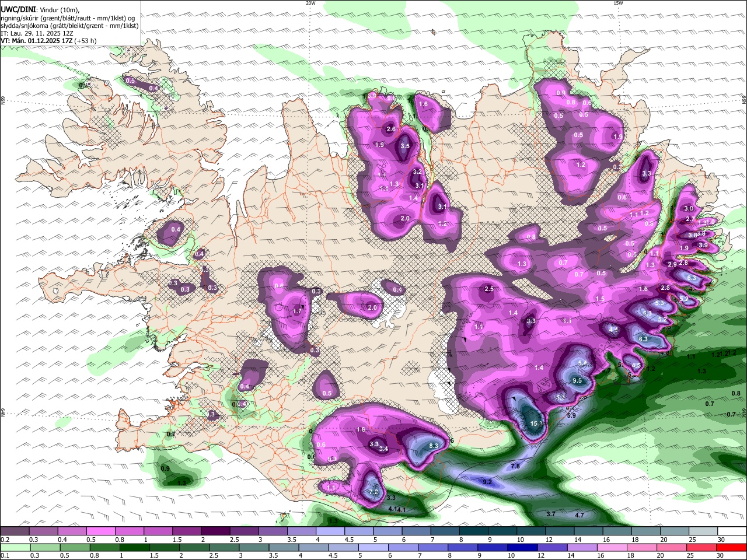Select the 3.4 snow value label

(383, 449)
